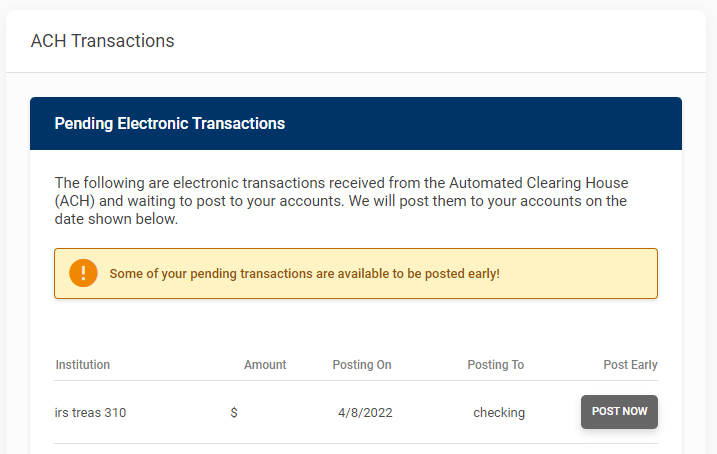Select the checking account cell
Screen dimensions: 717x454
click(x=499, y=412)
